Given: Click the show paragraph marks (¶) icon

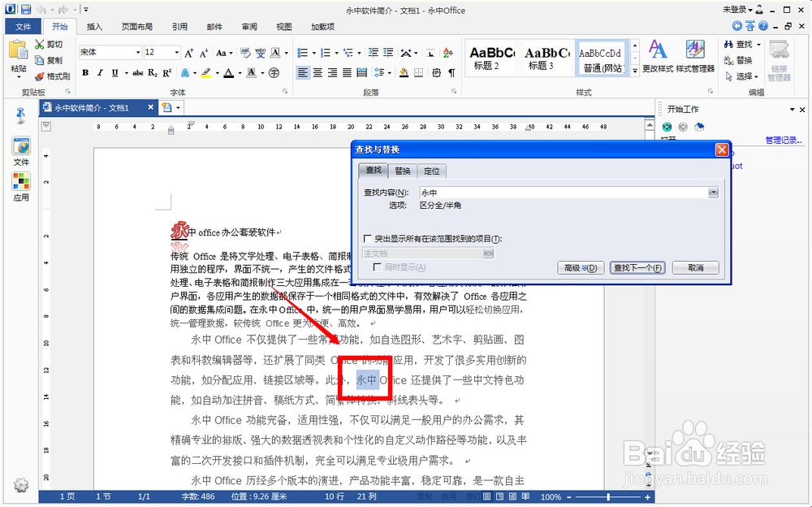Looking at the screenshot, I should (451, 73).
